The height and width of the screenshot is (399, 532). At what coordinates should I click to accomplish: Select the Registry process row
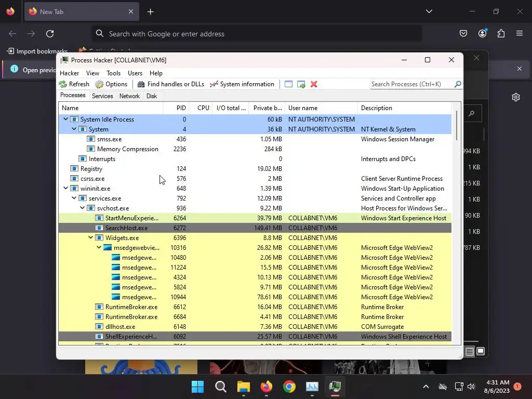255,169
